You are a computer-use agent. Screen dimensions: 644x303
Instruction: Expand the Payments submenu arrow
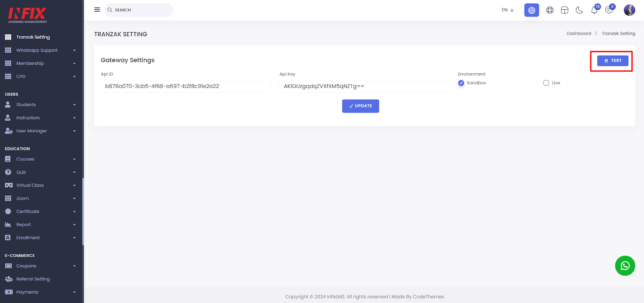74,293
